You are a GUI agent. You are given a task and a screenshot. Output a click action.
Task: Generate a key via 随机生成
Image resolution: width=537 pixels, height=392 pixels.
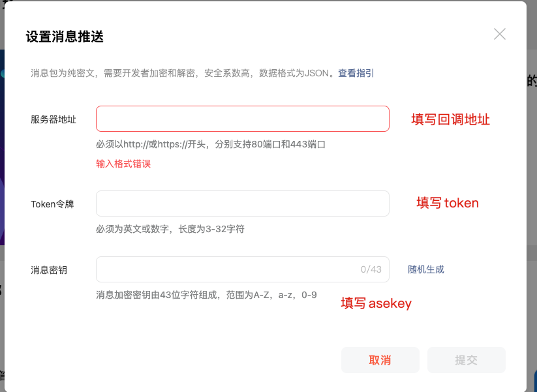coord(426,269)
